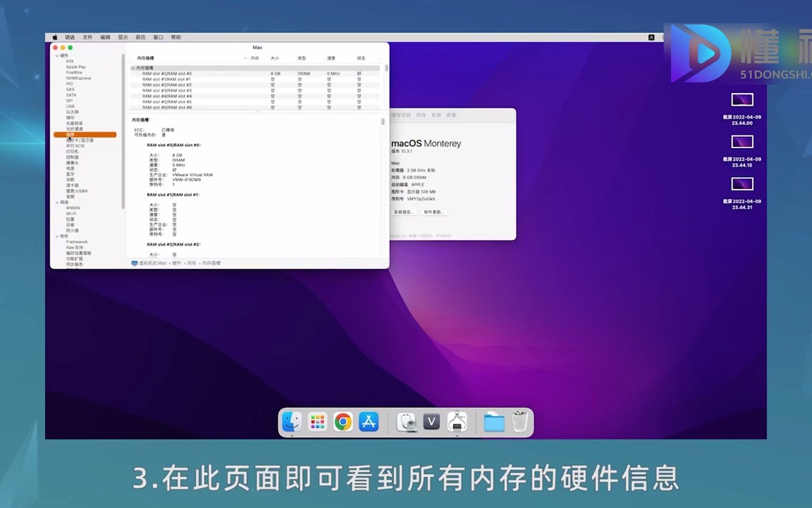The image size is (812, 508).
Task: Open the App Store dock icon
Action: click(368, 422)
